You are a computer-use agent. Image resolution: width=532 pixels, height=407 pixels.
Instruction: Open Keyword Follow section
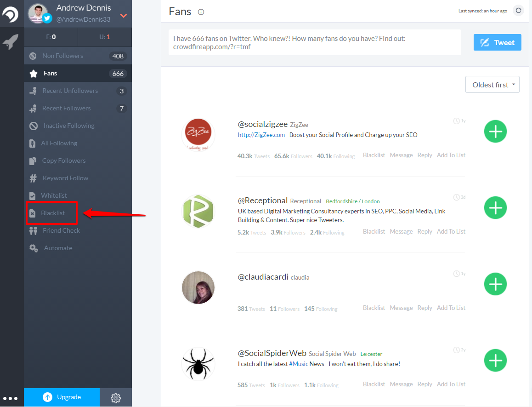pos(78,178)
